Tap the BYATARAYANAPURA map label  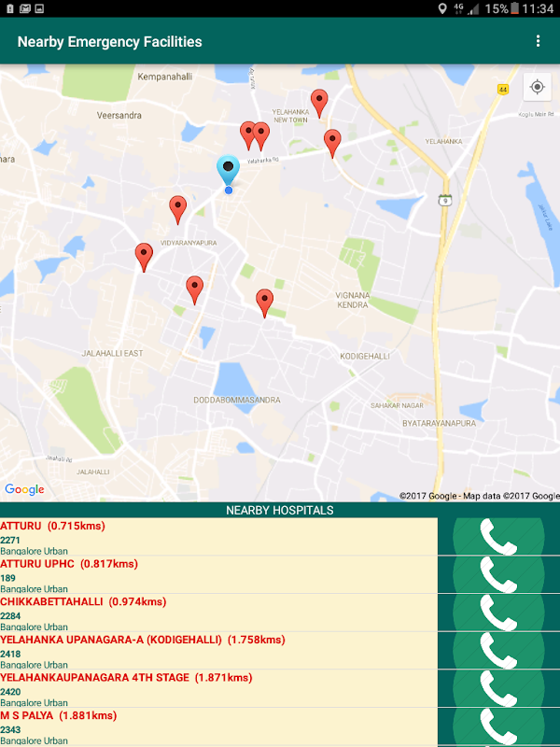coord(439,424)
